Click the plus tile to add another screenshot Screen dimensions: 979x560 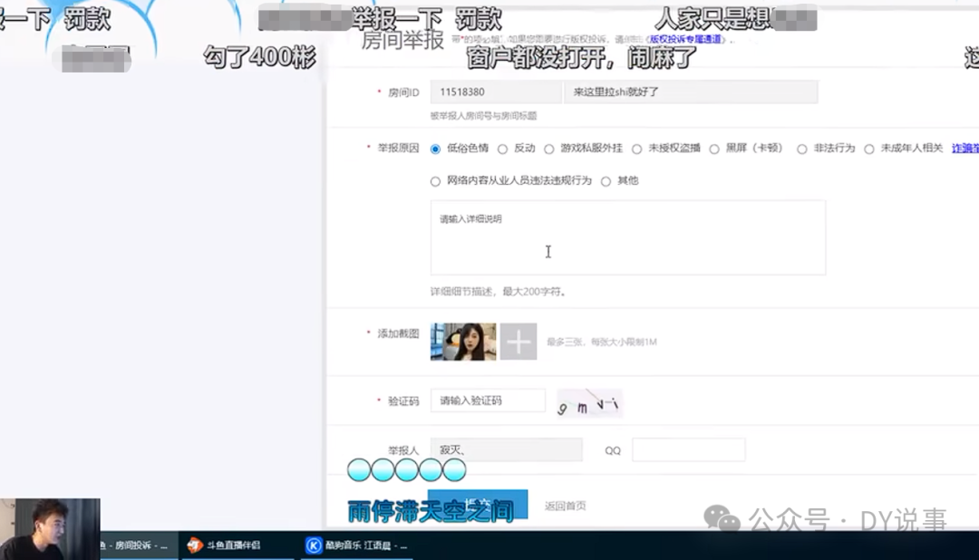point(519,342)
